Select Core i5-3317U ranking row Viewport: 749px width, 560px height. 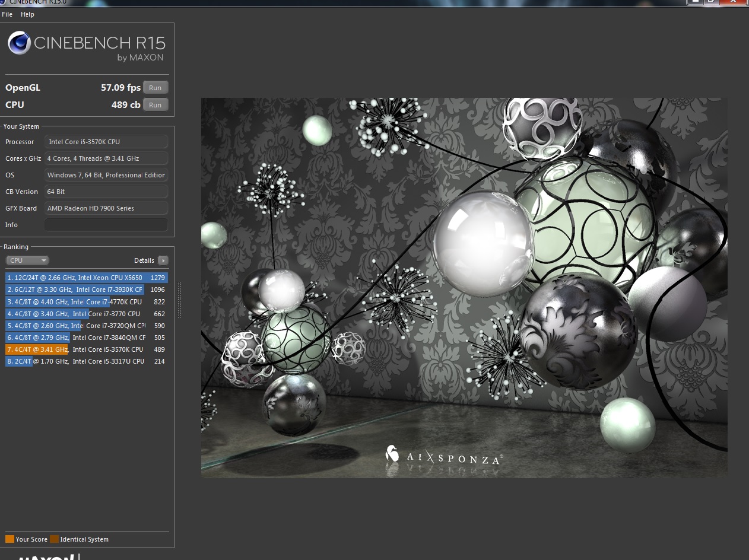[x=87, y=361]
